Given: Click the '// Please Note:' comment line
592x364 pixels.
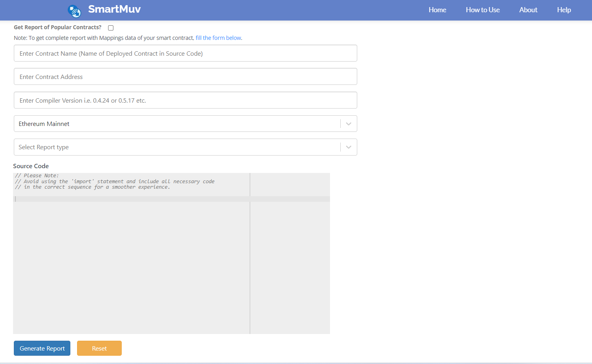Looking at the screenshot, I should click(37, 176).
